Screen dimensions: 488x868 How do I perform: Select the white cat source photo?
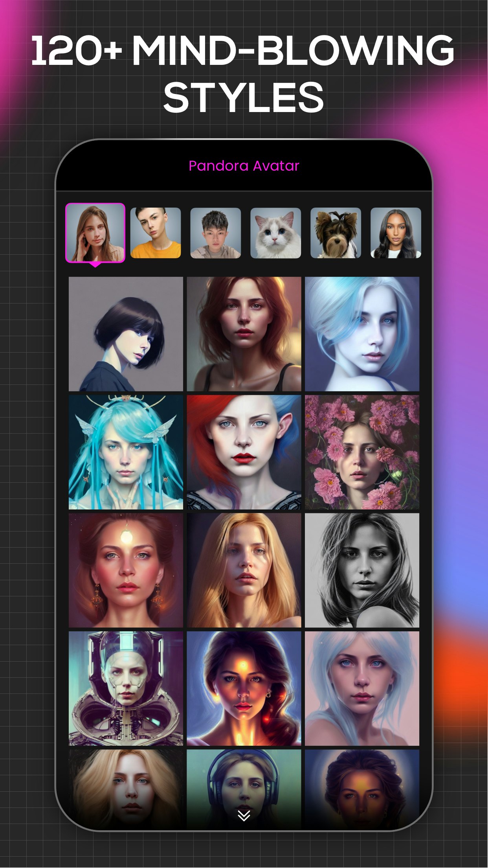276,233
